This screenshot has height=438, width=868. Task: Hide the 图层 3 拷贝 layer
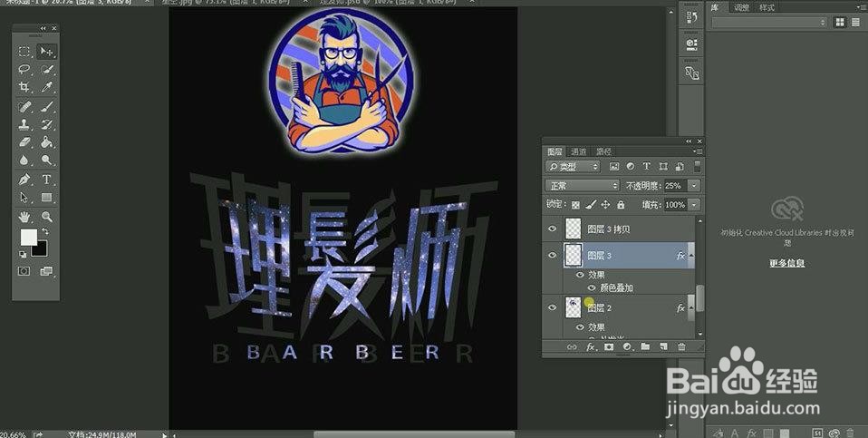point(552,229)
